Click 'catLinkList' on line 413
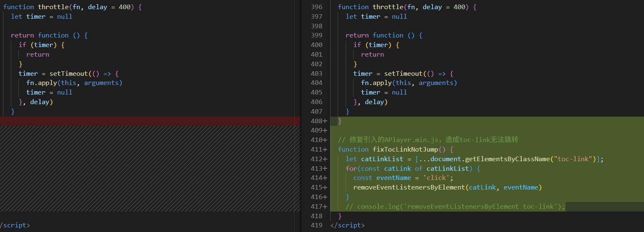 447,169
